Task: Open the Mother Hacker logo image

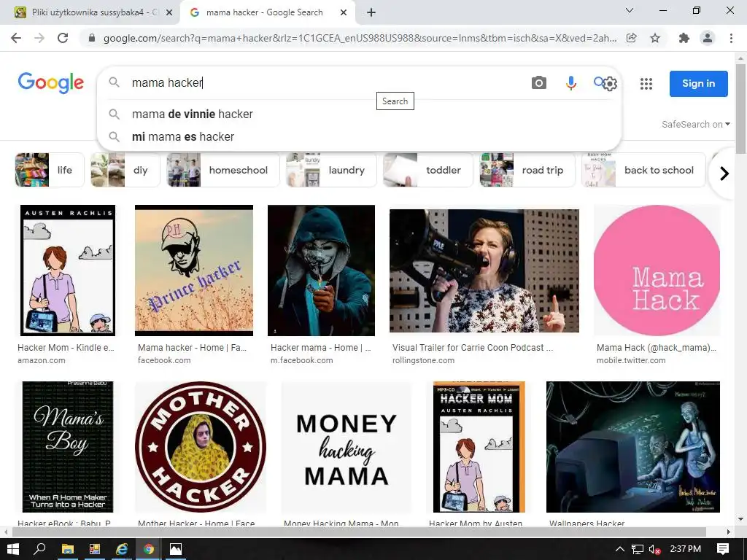Action: point(201,447)
